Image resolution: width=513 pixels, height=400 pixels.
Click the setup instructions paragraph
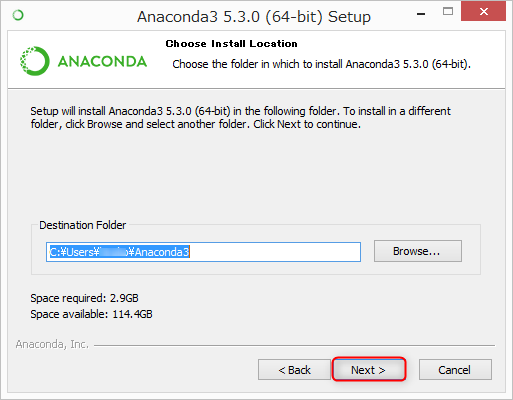coord(240,117)
